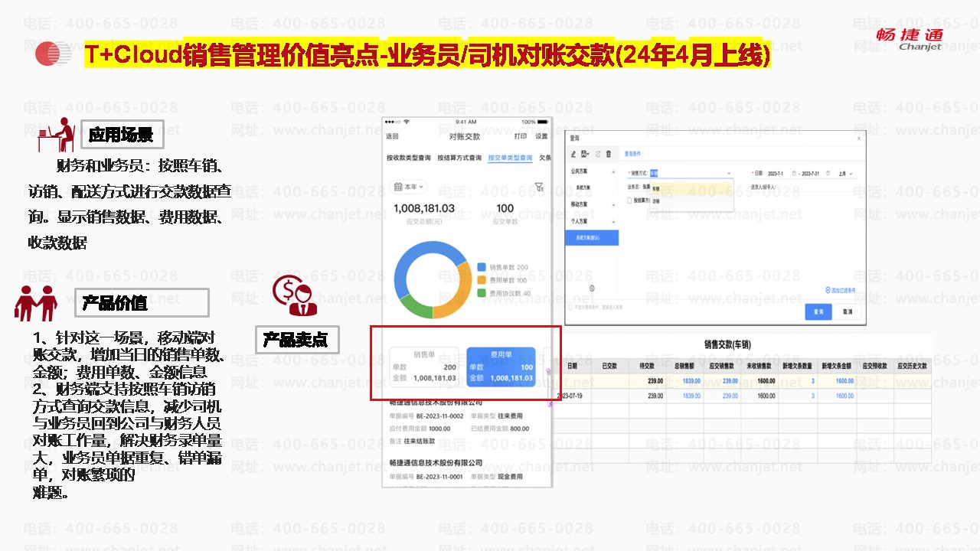The width and height of the screenshot is (980, 551).
Task: Open the start date calendar picker
Action: click(794, 174)
